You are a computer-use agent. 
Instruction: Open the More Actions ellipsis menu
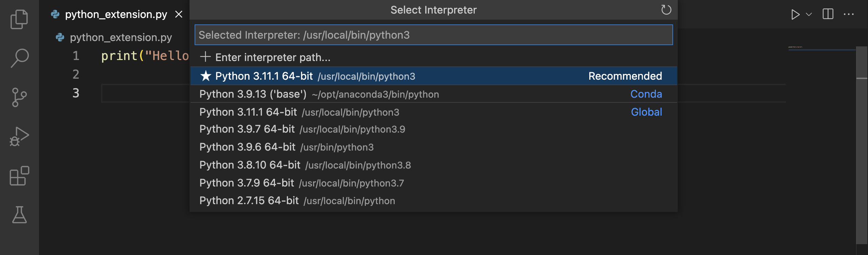pyautogui.click(x=849, y=14)
